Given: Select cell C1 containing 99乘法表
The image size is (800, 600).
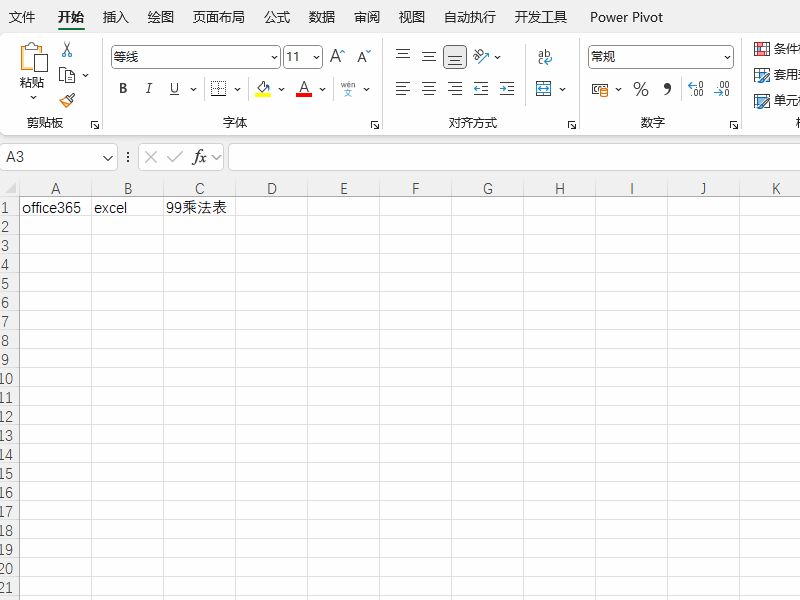Looking at the screenshot, I should [x=199, y=208].
